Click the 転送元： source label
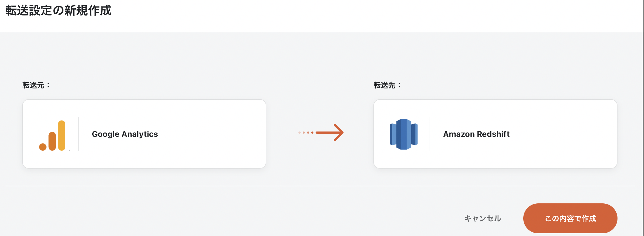Image resolution: width=644 pixels, height=236 pixels. [36, 85]
